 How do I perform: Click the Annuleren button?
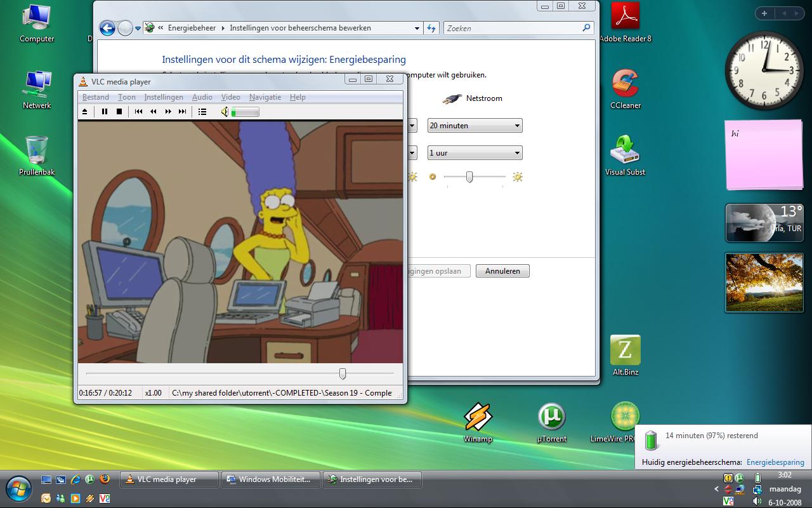click(x=502, y=271)
